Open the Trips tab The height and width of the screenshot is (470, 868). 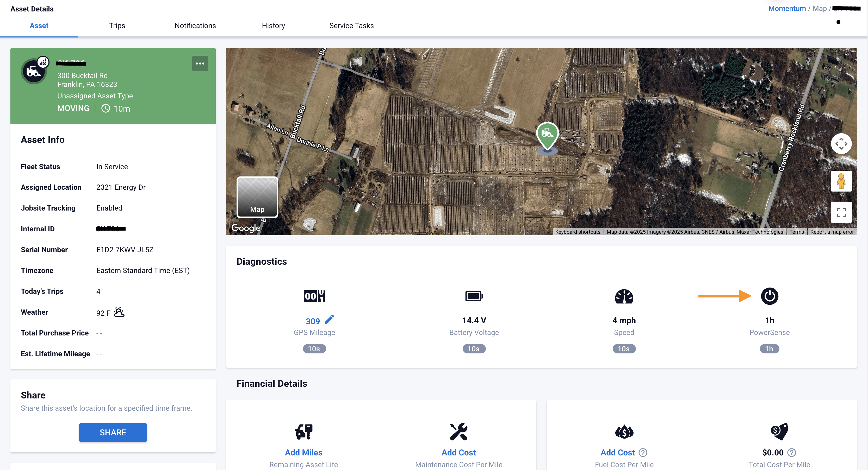(x=117, y=26)
